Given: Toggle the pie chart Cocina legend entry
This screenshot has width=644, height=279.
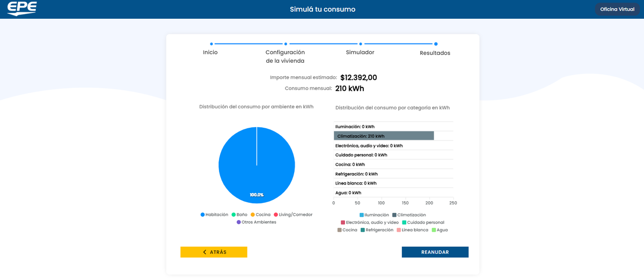Looking at the screenshot, I should point(260,215).
